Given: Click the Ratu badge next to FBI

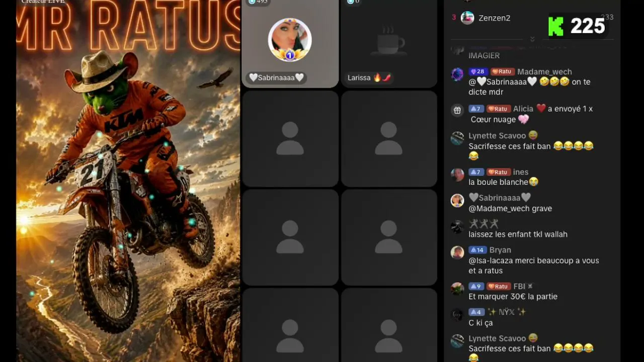Looking at the screenshot, I should 498,287.
